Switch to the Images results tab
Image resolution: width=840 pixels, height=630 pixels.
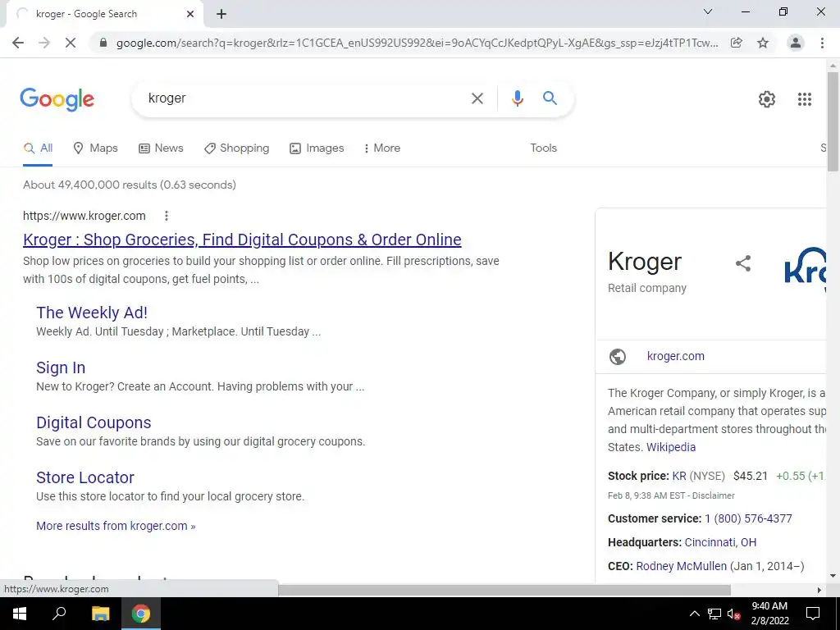click(x=317, y=148)
